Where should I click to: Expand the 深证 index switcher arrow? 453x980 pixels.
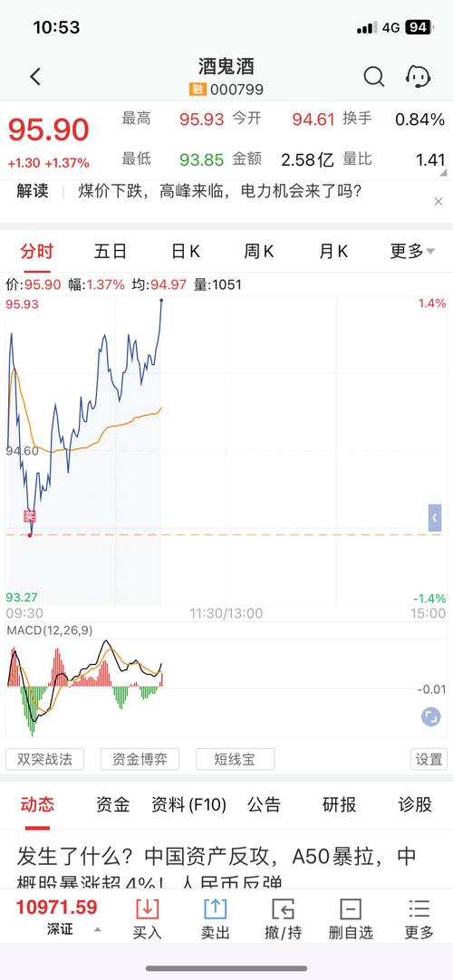pyautogui.click(x=98, y=929)
